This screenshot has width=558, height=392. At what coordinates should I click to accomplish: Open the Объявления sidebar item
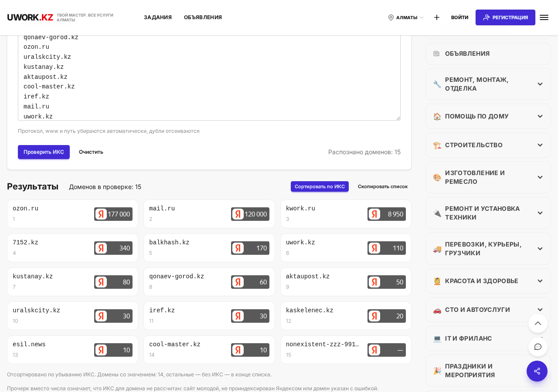[x=488, y=54]
